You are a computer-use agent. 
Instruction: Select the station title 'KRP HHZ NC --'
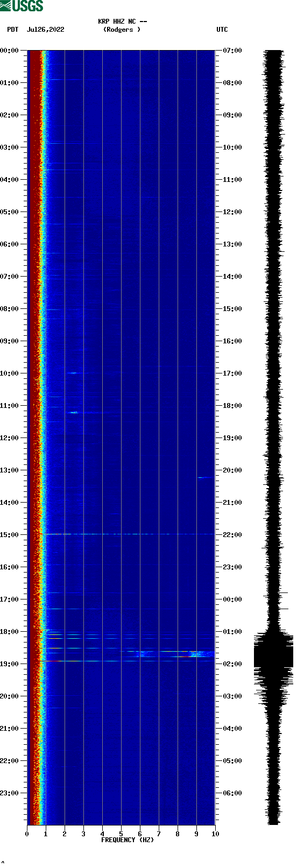click(x=123, y=22)
